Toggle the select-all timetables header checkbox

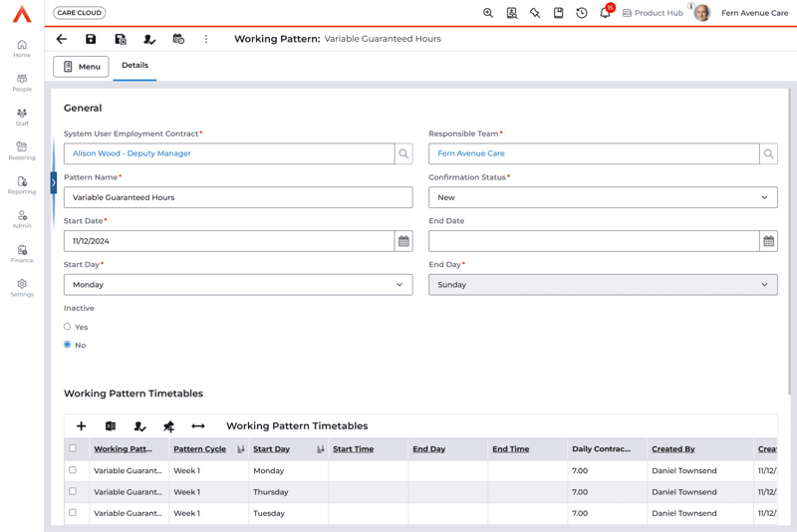[73, 448]
